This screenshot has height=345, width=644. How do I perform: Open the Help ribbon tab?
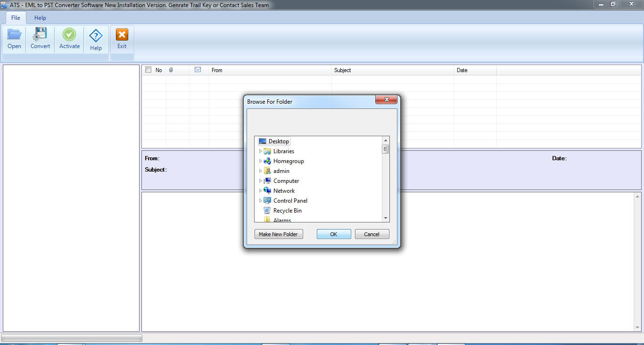(40, 18)
